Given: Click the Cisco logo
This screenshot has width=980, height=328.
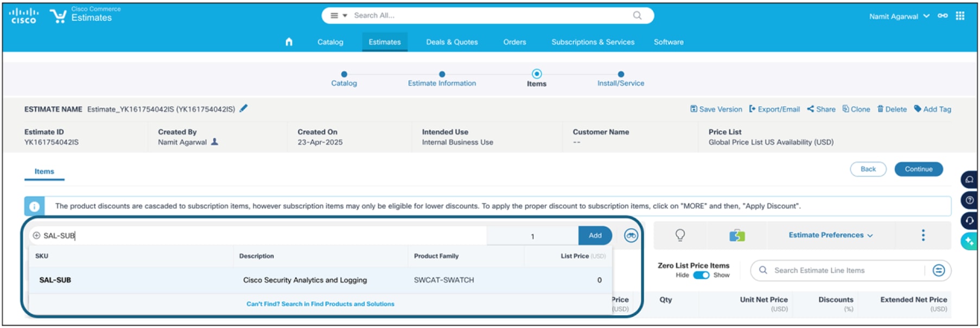Looking at the screenshot, I should tap(24, 16).
